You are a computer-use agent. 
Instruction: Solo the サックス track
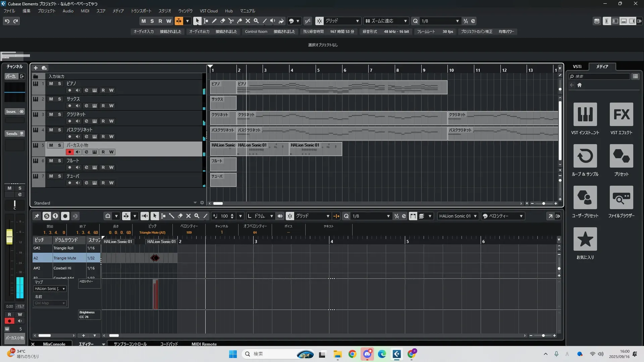[59, 99]
